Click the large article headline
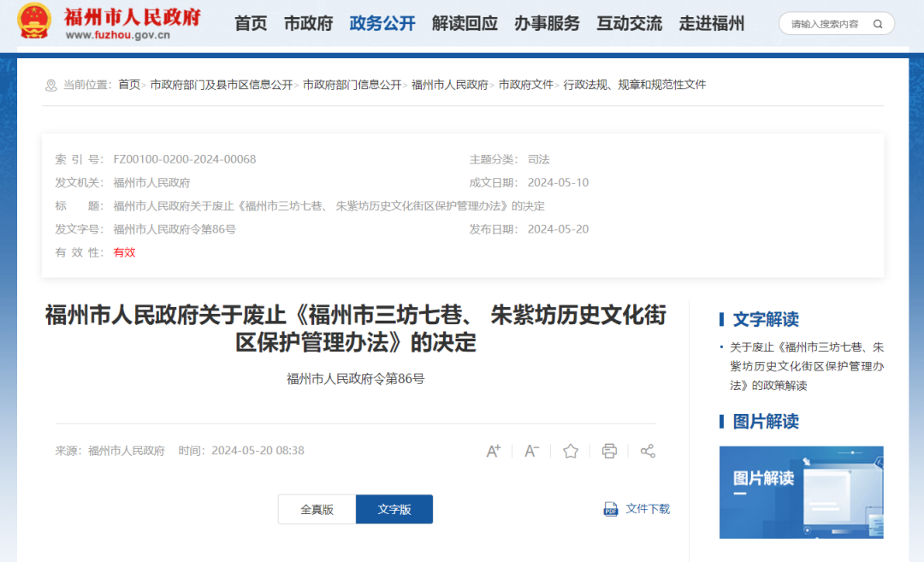Viewport: 924px width, 562px height. [355, 328]
